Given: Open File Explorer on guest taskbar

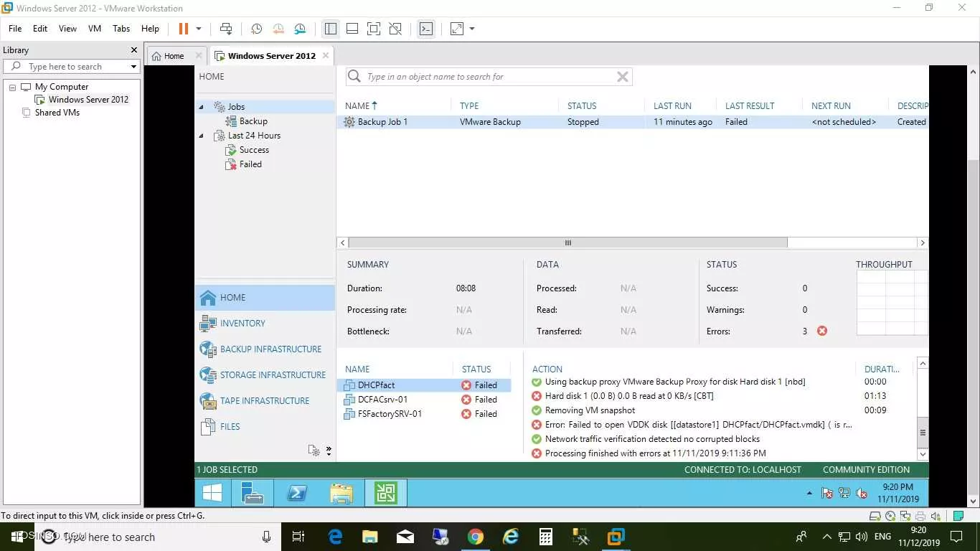Looking at the screenshot, I should coord(341,493).
